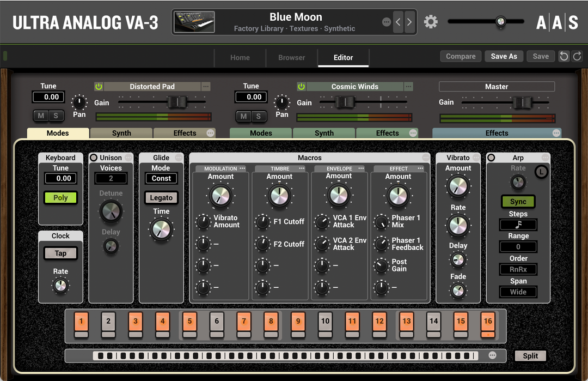
Task: Toggle Cosmic Winds layer power button
Action: click(301, 87)
